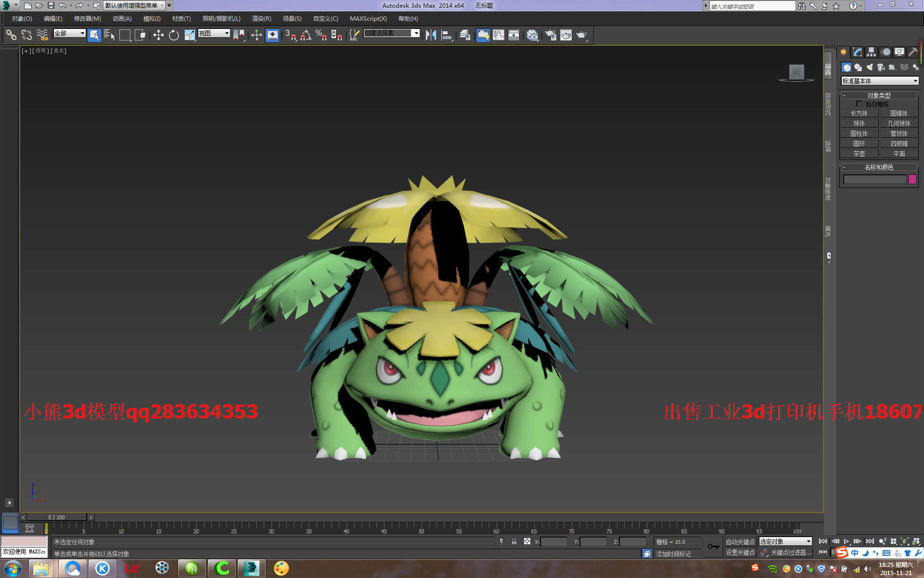The height and width of the screenshot is (578, 924).
Task: Click the 0 / 100 time slider
Action: (x=56, y=517)
